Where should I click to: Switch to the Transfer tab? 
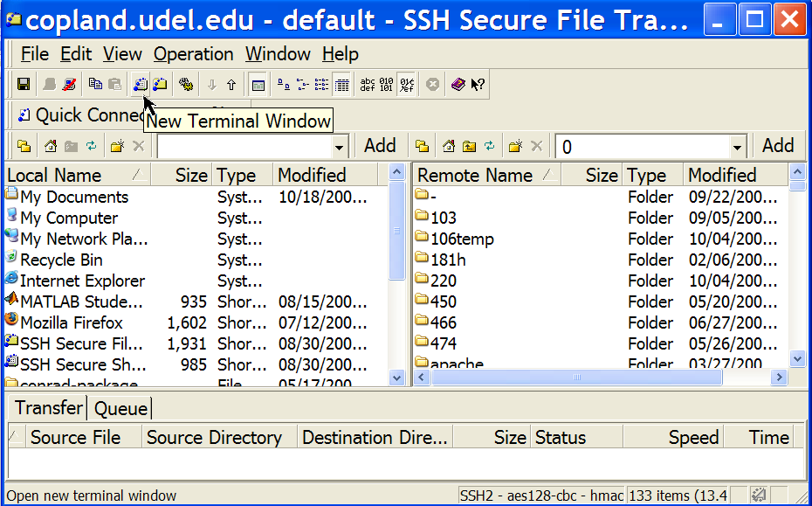(48, 407)
